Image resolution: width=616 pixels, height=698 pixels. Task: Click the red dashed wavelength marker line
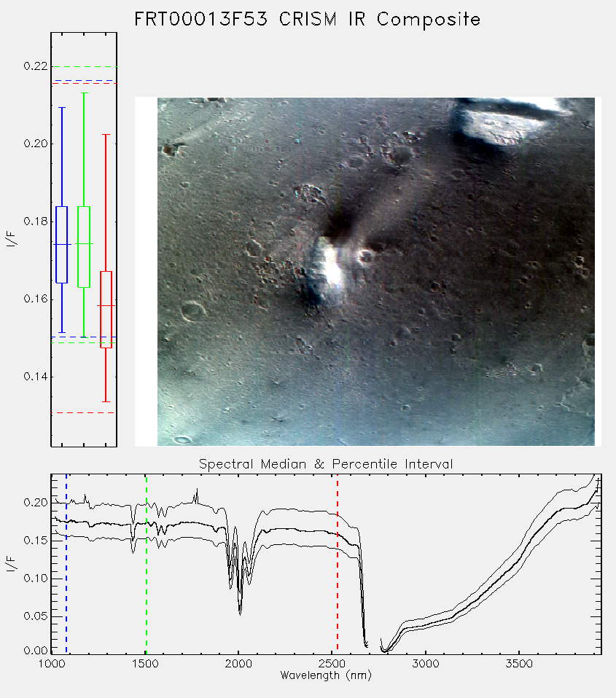(x=338, y=564)
